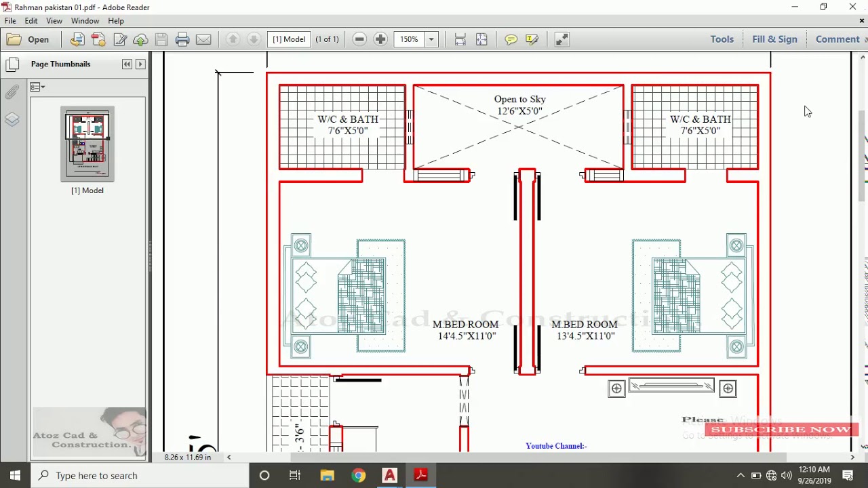Open the zoom level dropdown arrow

coord(431,39)
